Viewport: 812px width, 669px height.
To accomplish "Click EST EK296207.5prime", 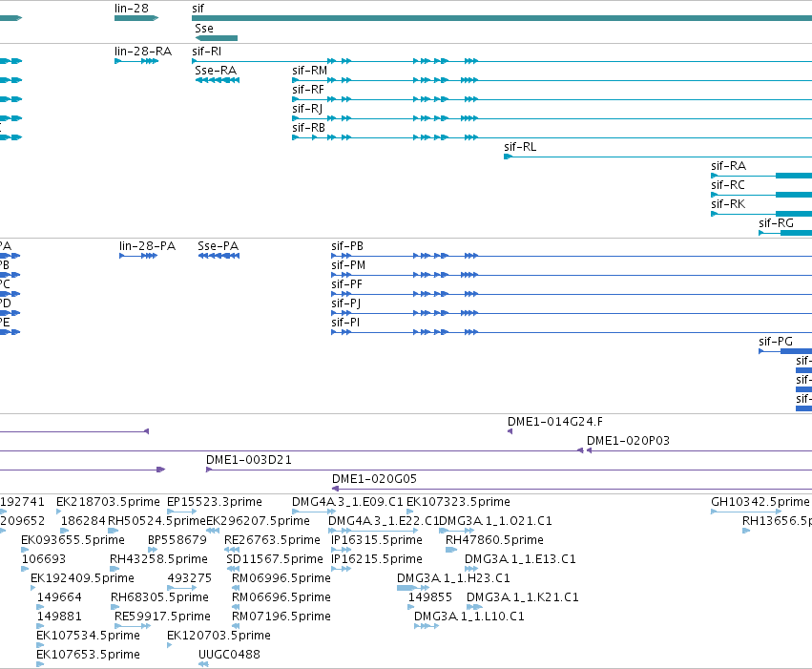I will pyautogui.click(x=258, y=521).
